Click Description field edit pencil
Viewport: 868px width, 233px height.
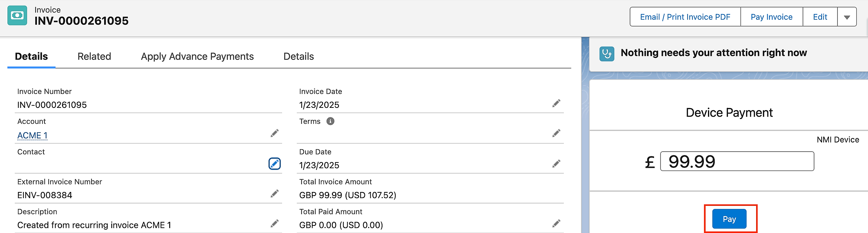275,224
